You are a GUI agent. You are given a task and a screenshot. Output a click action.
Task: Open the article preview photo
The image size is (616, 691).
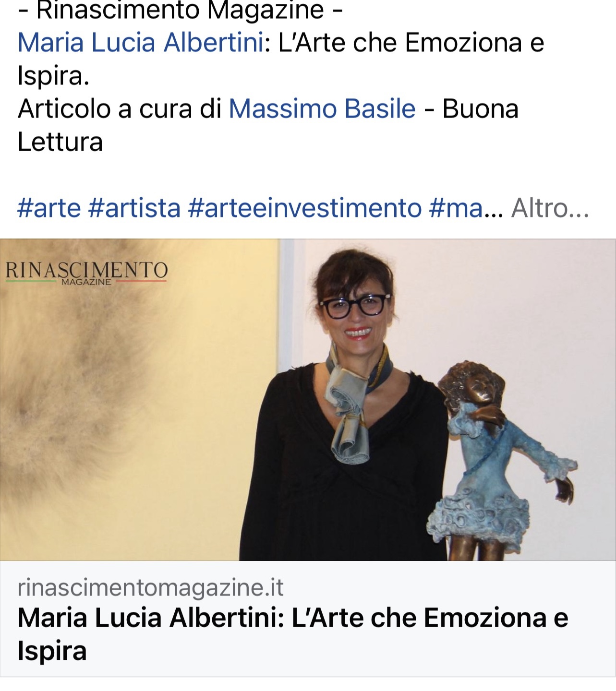(308, 400)
